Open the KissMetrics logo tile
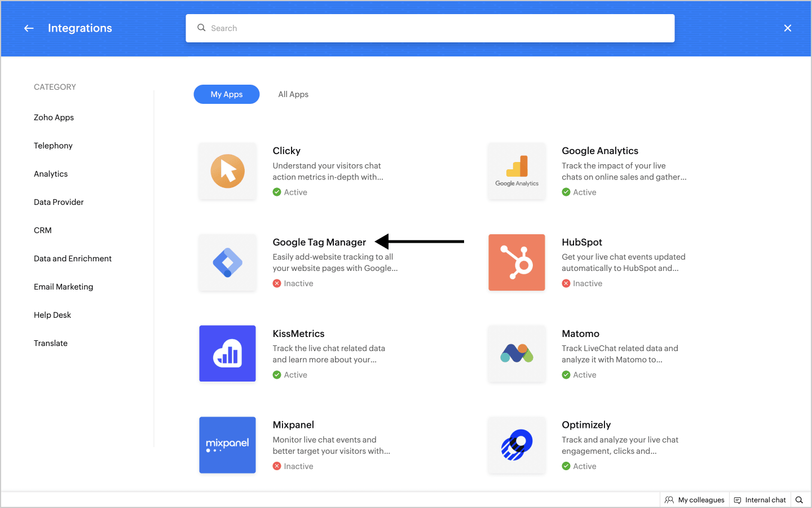 (x=228, y=354)
